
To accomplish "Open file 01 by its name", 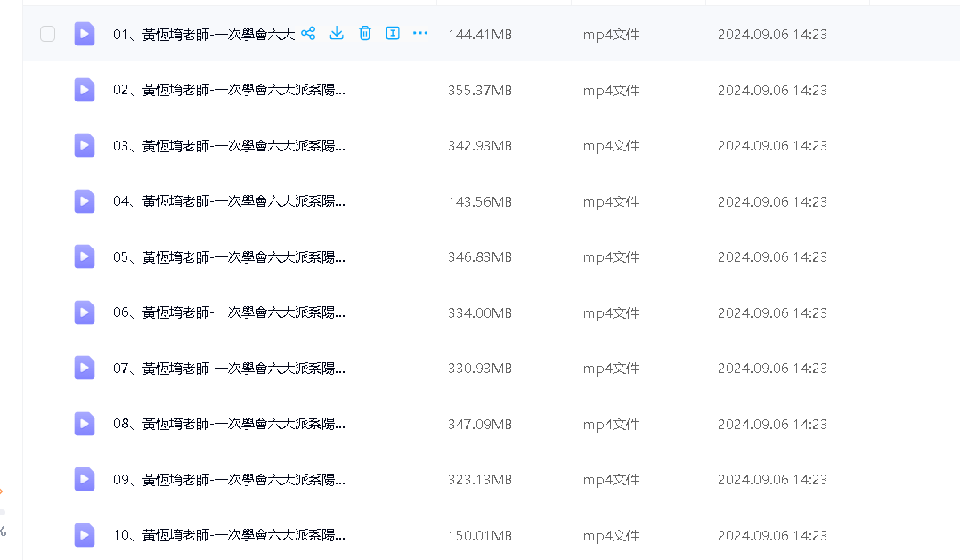I will (x=204, y=35).
